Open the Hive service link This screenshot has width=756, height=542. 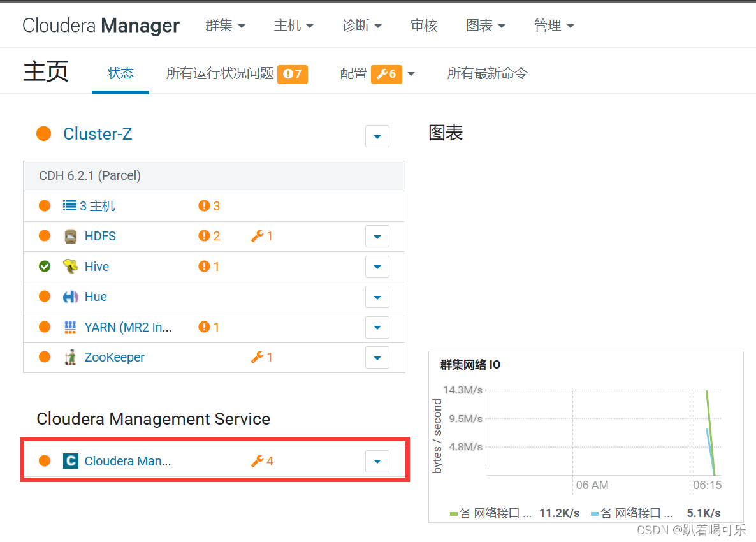(97, 267)
